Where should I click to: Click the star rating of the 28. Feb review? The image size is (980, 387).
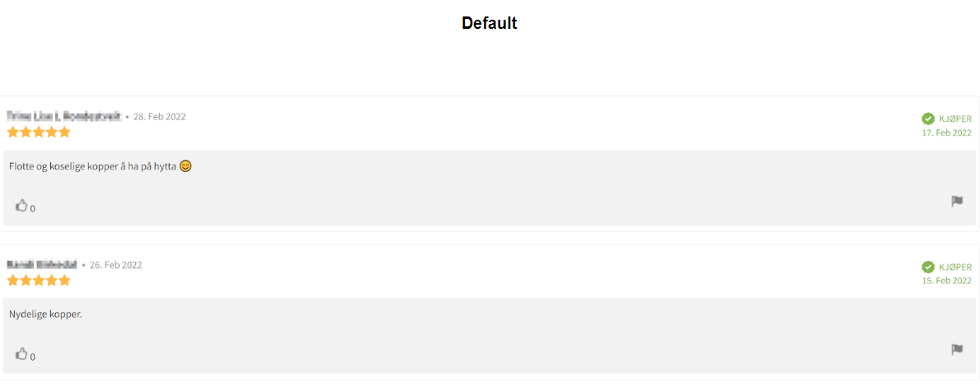tap(39, 132)
